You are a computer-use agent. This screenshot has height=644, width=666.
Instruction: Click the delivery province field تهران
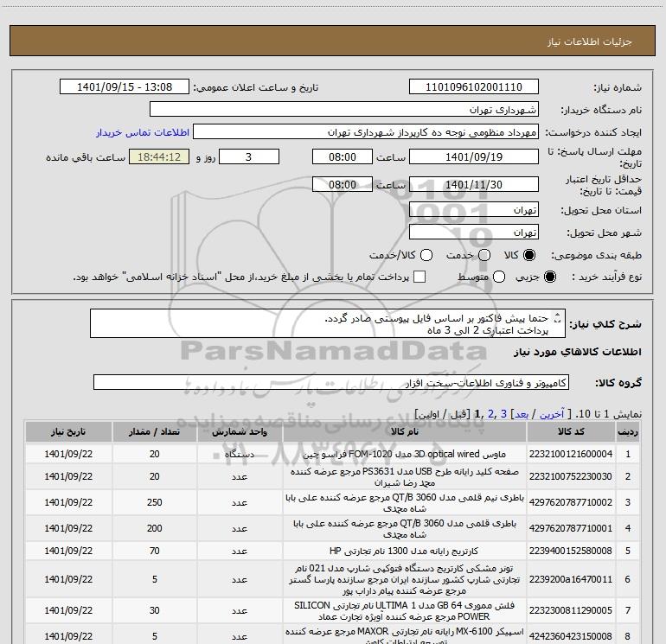(x=474, y=209)
